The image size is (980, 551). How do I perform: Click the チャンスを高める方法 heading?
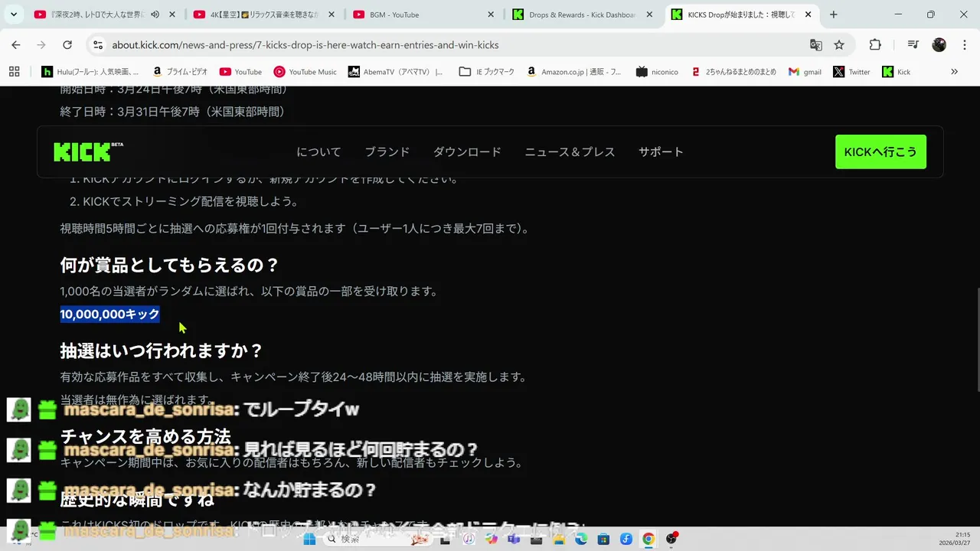coord(145,437)
